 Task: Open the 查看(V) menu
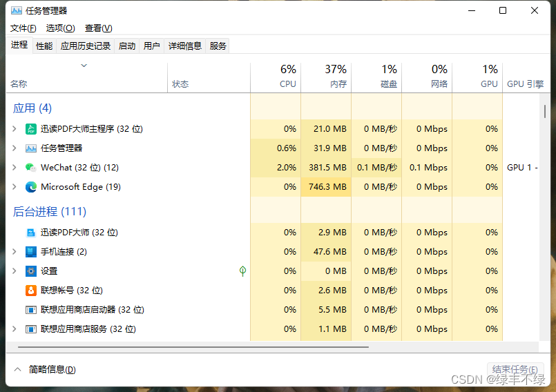tap(98, 28)
